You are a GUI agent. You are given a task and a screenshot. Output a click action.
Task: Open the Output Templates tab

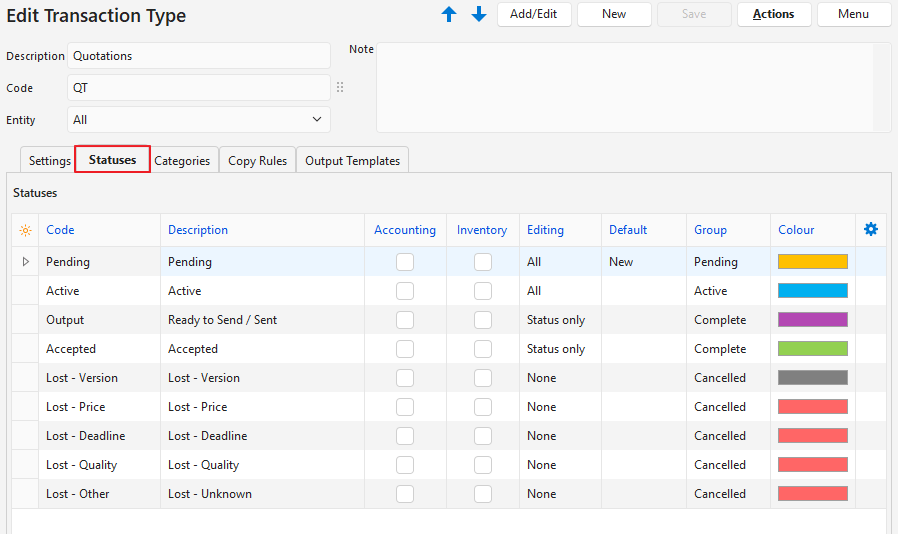(x=352, y=160)
